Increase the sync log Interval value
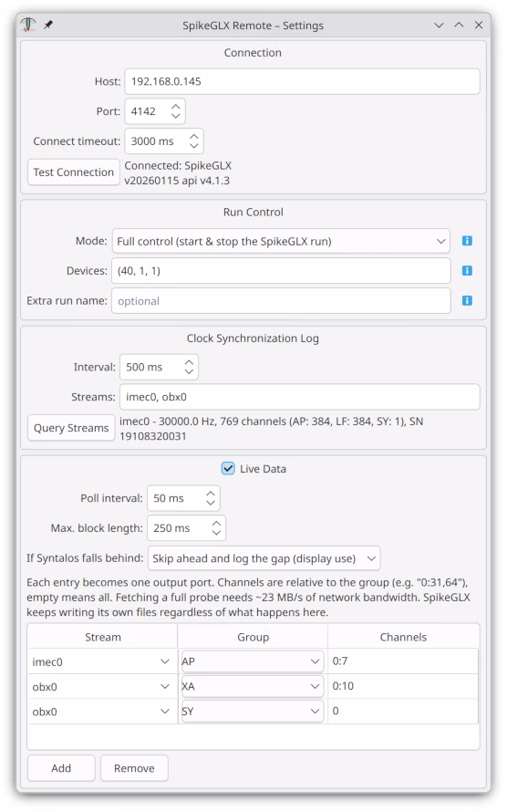This screenshot has height=812, width=507. (189, 362)
